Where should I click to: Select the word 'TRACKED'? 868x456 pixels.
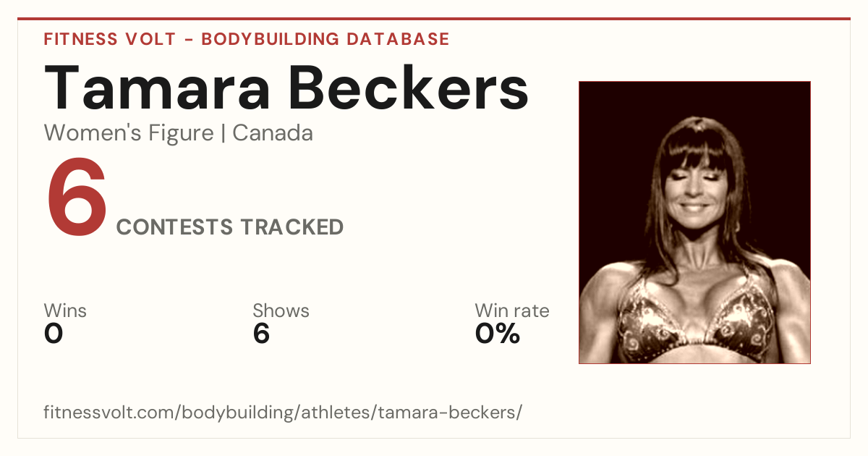pos(292,227)
